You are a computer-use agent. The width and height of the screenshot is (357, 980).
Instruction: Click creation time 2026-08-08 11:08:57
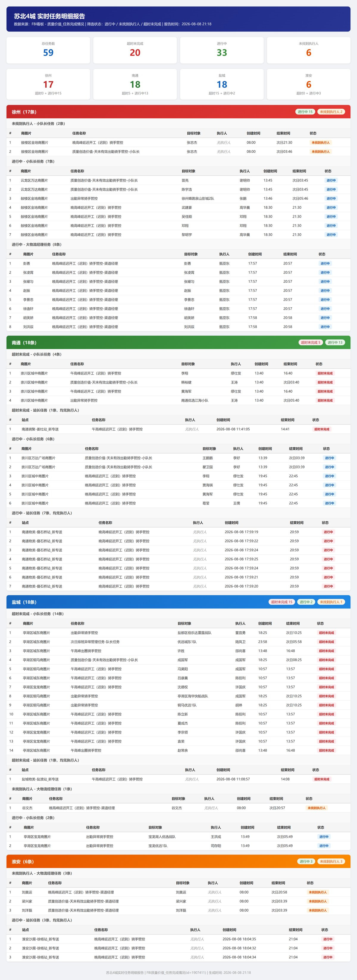pyautogui.click(x=233, y=779)
